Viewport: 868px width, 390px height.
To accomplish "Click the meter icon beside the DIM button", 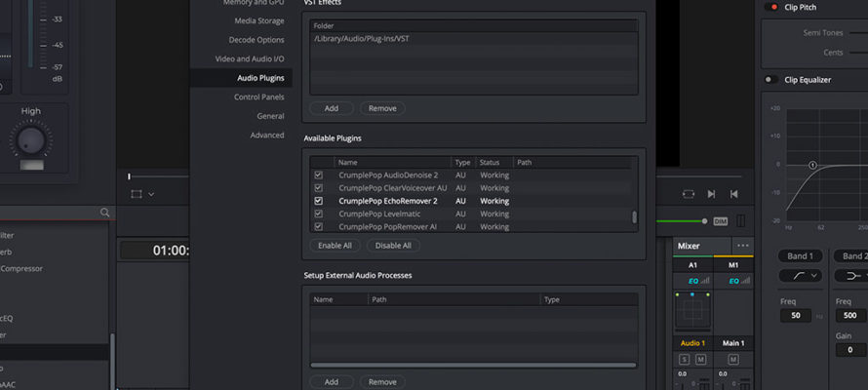I will pos(740,221).
